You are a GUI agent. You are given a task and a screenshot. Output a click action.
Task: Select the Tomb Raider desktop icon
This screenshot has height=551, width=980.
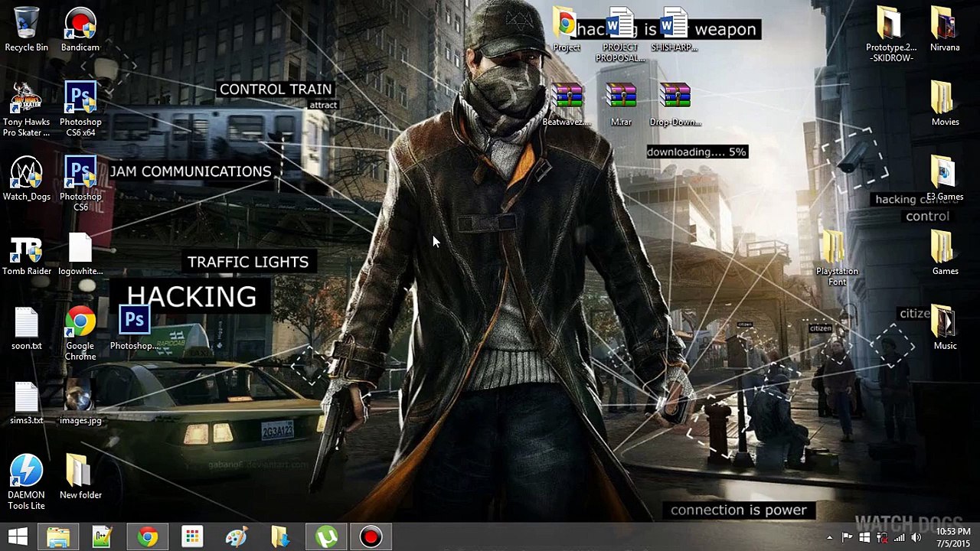pyautogui.click(x=26, y=255)
